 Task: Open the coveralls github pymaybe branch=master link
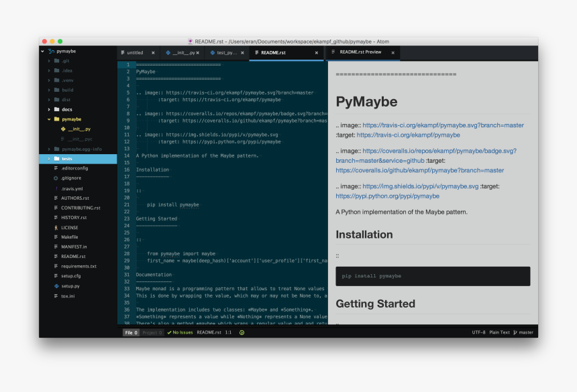coord(420,170)
